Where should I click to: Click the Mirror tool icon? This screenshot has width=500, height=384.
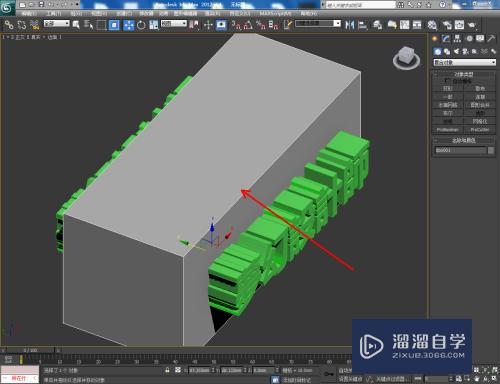pyautogui.click(x=350, y=25)
